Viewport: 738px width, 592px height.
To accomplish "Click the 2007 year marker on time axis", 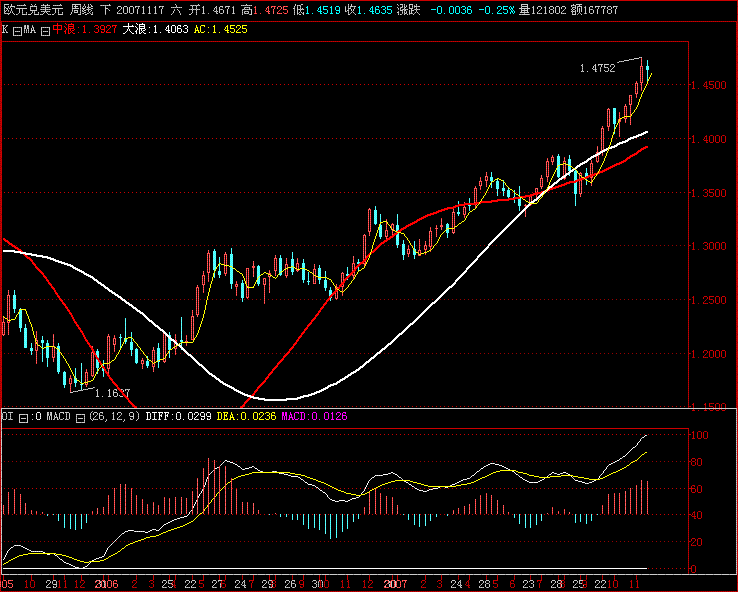I will (x=395, y=584).
